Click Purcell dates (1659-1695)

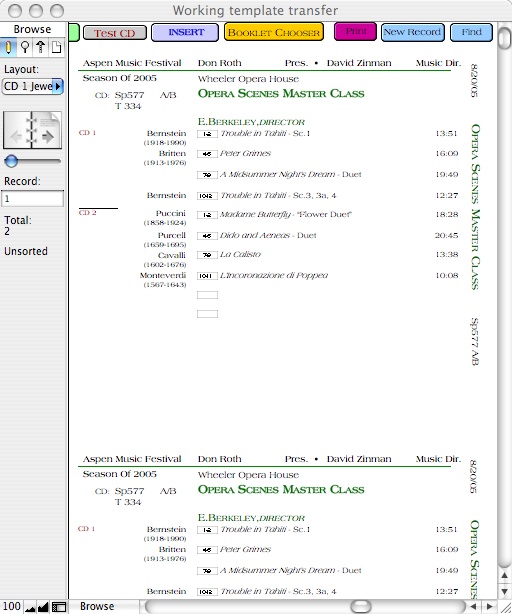tap(165, 245)
